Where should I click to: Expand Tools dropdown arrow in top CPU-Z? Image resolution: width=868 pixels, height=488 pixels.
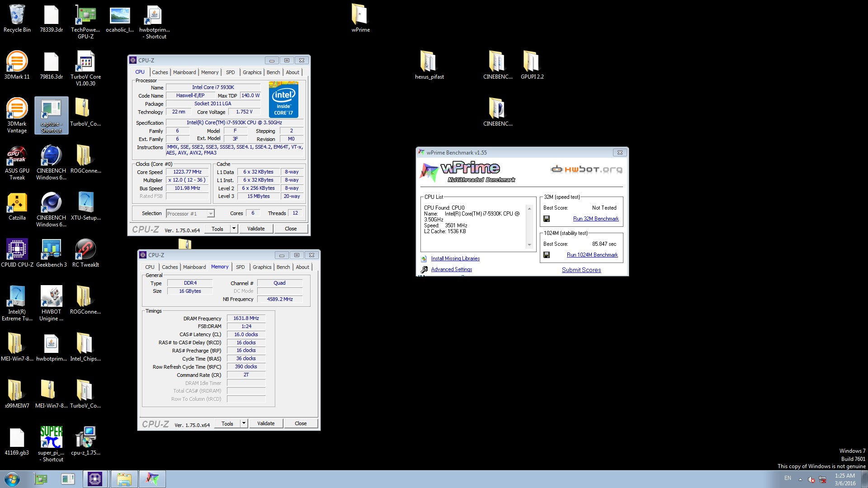pos(234,229)
